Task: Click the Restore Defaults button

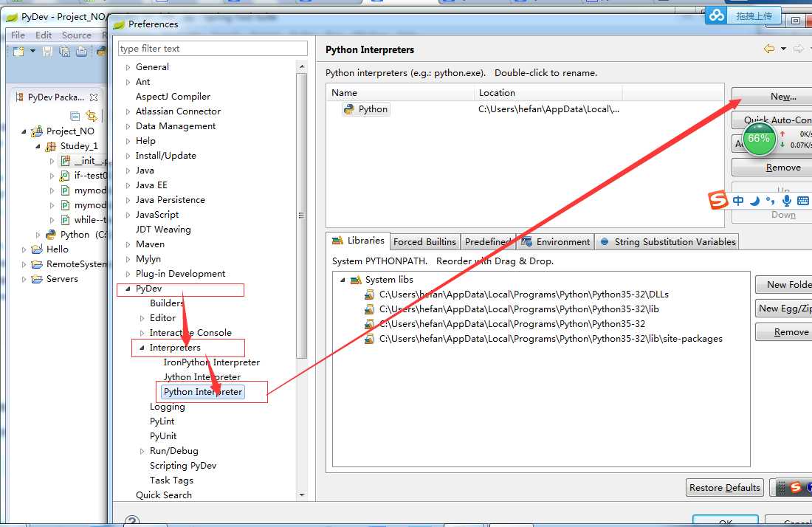Action: [x=724, y=488]
